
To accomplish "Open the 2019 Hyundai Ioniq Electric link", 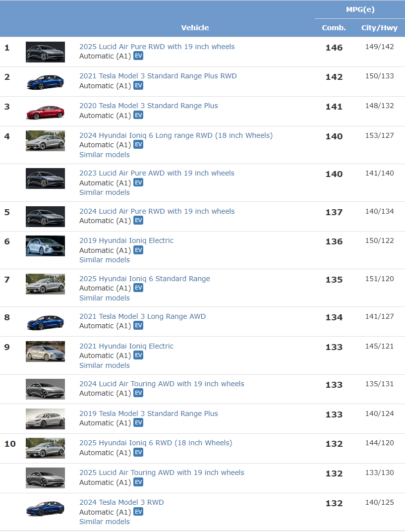I will [x=126, y=240].
